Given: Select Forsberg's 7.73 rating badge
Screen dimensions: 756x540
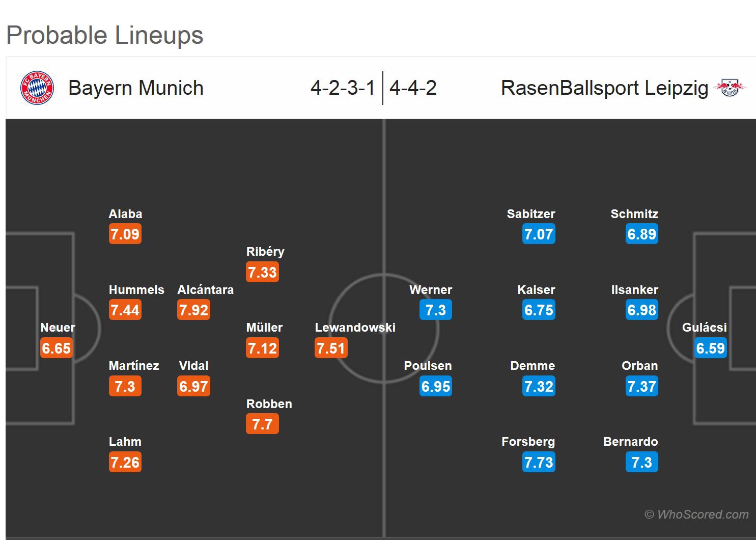Looking at the screenshot, I should pos(539,462).
